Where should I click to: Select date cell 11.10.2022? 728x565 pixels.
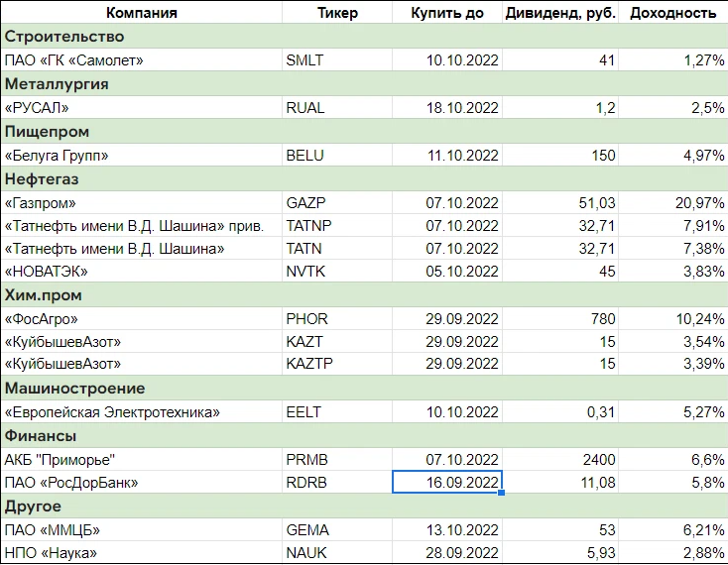coord(447,155)
